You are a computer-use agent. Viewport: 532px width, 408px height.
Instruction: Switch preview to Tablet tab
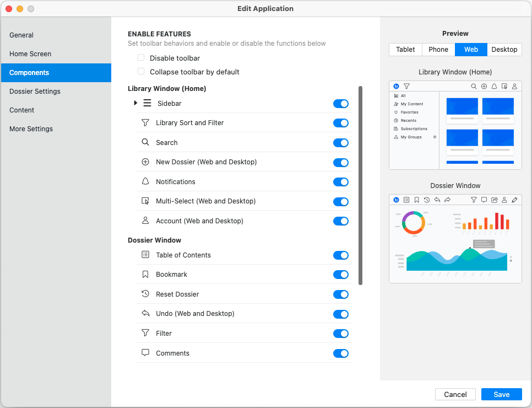[405, 50]
